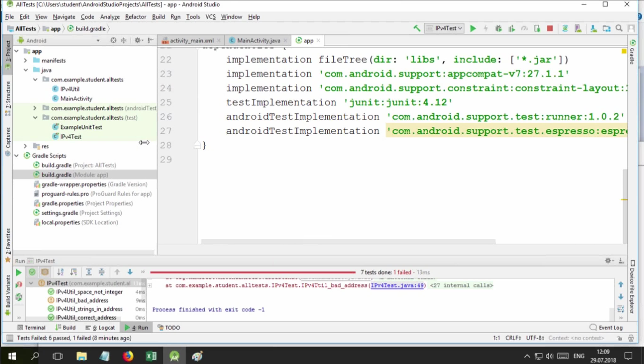
Task: Open Firefox from the Windows taskbar
Action: [x=128, y=356]
